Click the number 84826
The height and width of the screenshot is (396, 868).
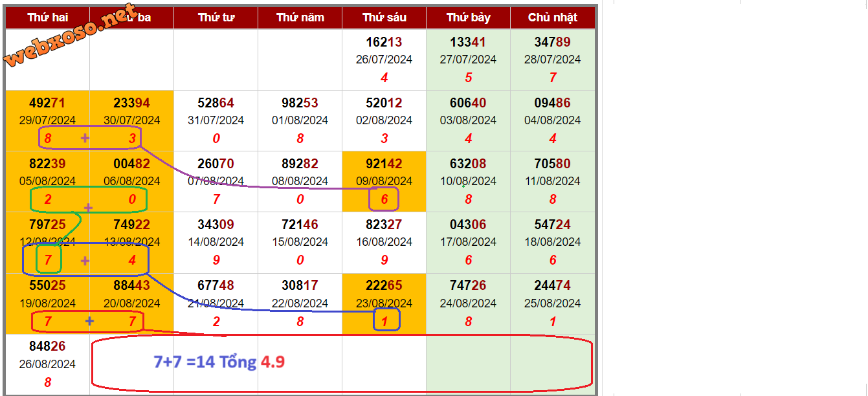click(x=47, y=347)
